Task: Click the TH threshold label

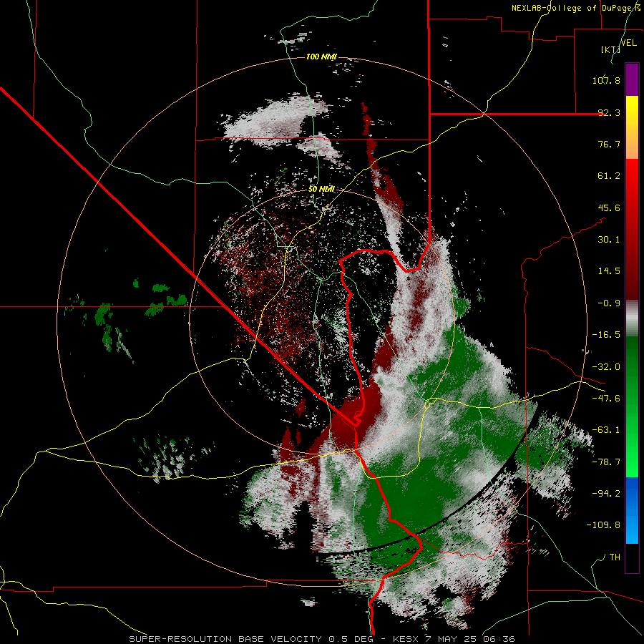Action: click(615, 557)
